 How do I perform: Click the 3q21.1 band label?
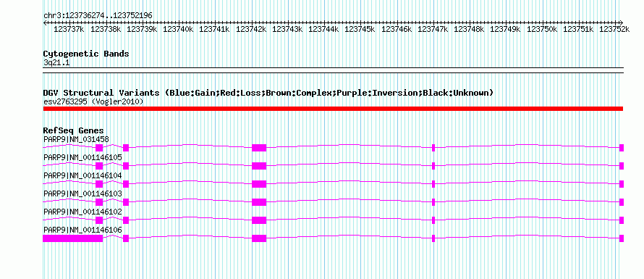pyautogui.click(x=56, y=62)
